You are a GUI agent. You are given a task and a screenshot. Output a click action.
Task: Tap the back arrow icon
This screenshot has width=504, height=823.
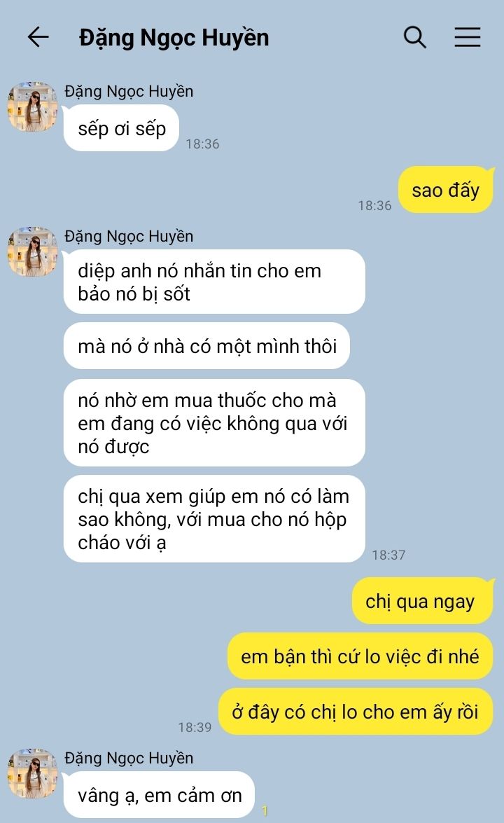(38, 37)
